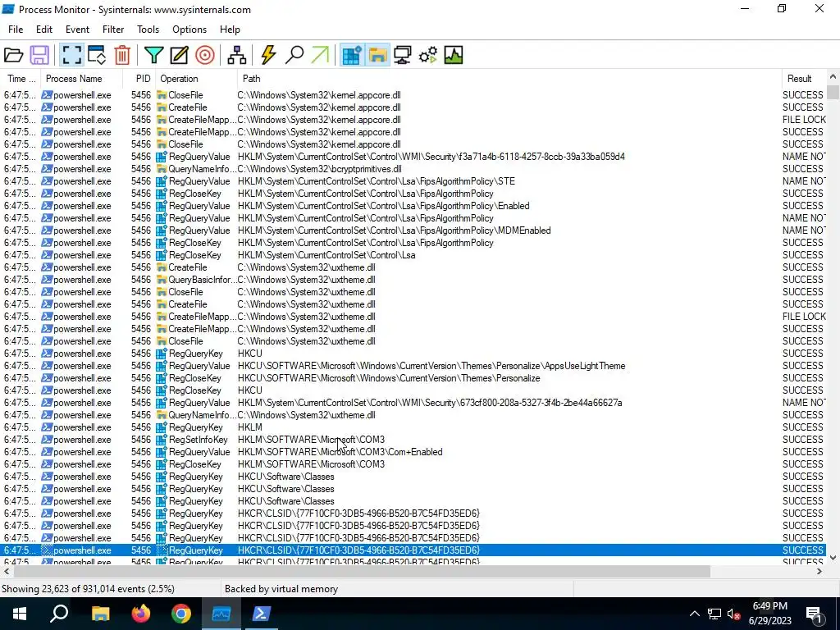Screen dimensions: 840x630
Task: Toggle Show Registry Activity icon
Action: [x=351, y=55]
